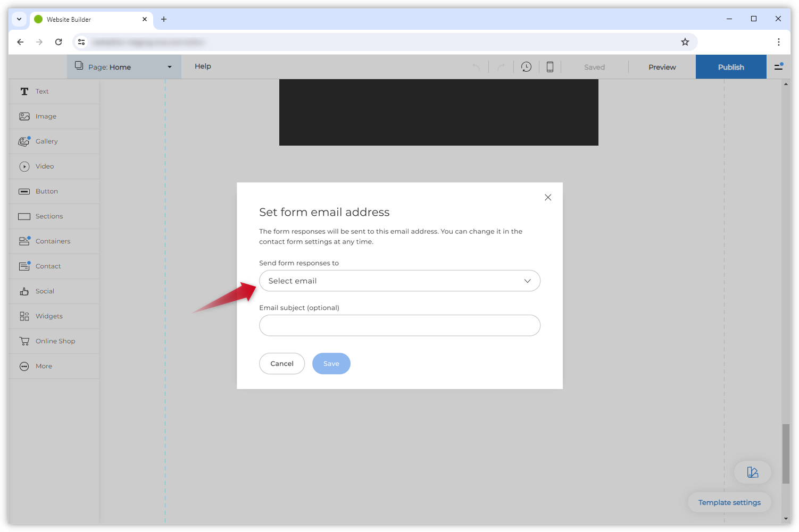This screenshot has height=532, width=799.
Task: Open the Contact panel in the sidebar
Action: (48, 266)
